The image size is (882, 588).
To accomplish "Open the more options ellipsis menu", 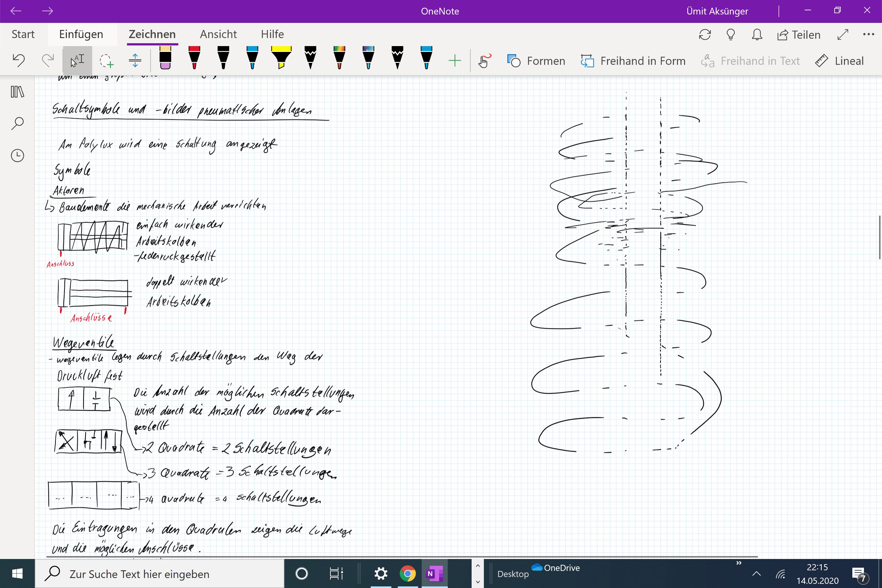I will (868, 34).
